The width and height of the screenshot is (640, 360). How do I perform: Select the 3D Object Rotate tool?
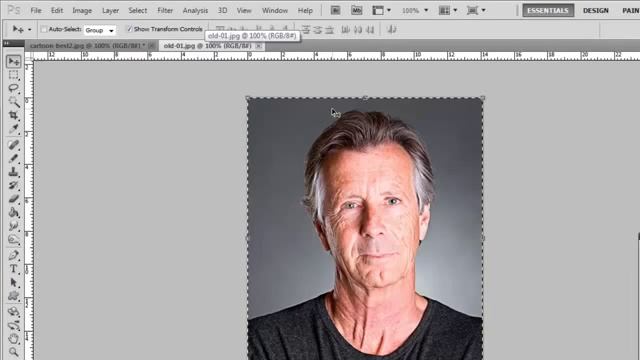(x=13, y=312)
